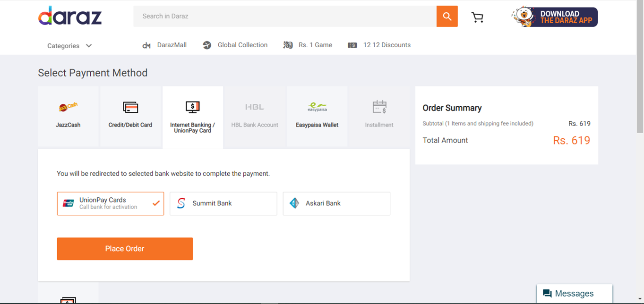The width and height of the screenshot is (644, 304).
Task: Click the Messages chat bubble icon
Action: [547, 294]
